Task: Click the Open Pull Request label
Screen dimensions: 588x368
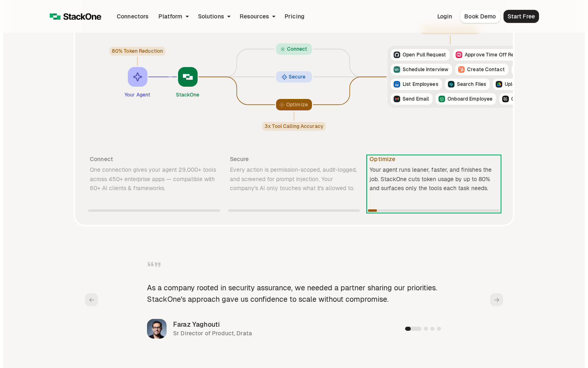Action: click(424, 55)
